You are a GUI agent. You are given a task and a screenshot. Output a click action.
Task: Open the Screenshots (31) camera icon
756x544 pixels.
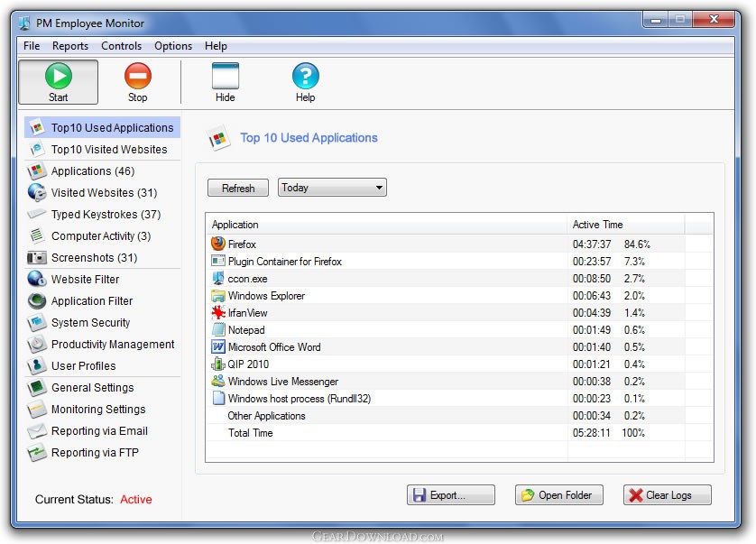[37, 257]
